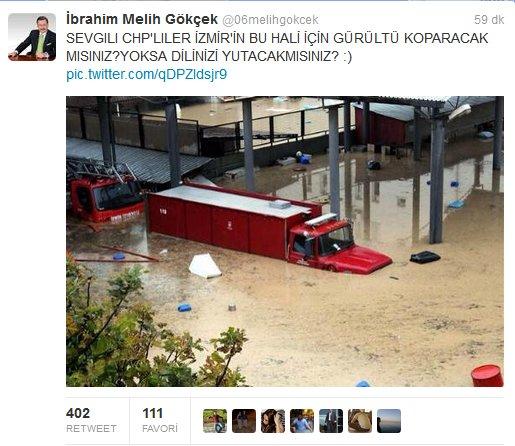View the 402 RETWEET count list

click(91, 420)
